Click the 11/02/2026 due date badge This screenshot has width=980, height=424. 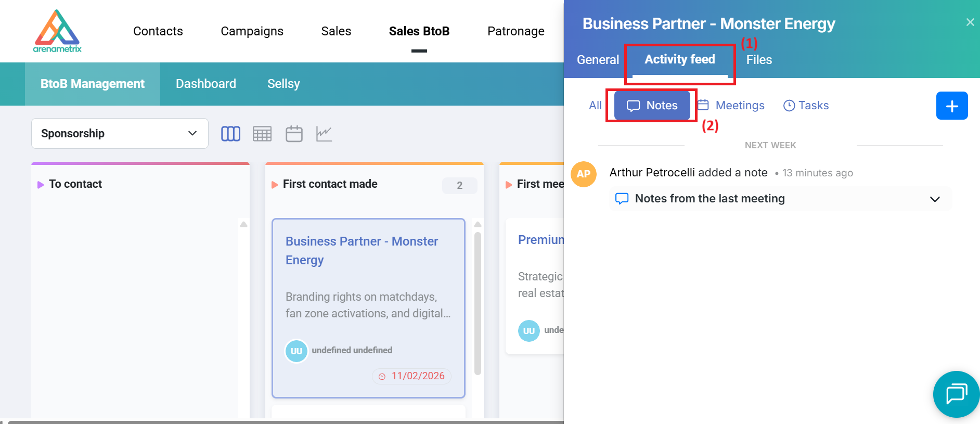tap(412, 376)
